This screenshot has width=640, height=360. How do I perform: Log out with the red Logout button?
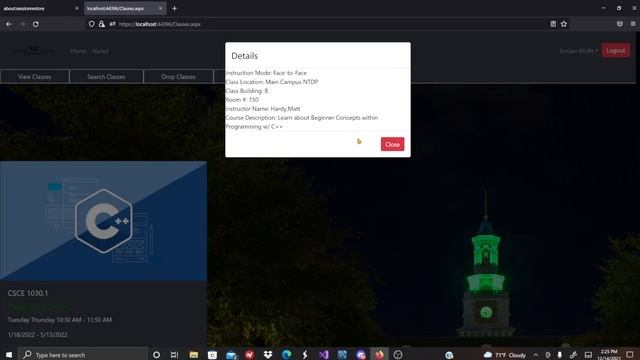pyautogui.click(x=616, y=51)
